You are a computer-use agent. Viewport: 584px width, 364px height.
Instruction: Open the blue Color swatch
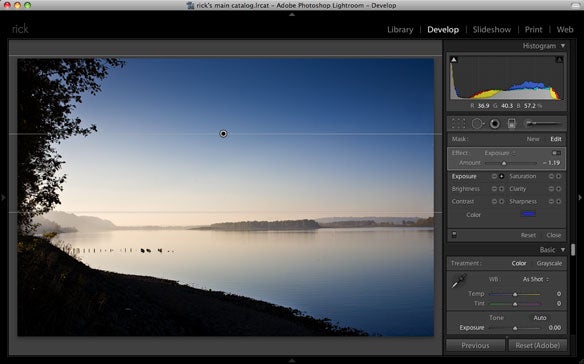point(529,214)
